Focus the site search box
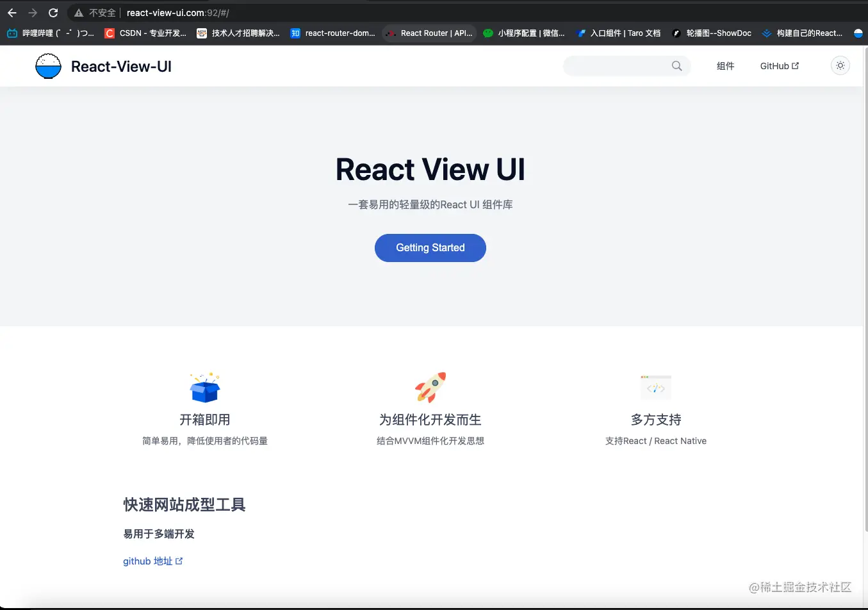The image size is (868, 610). coord(626,66)
